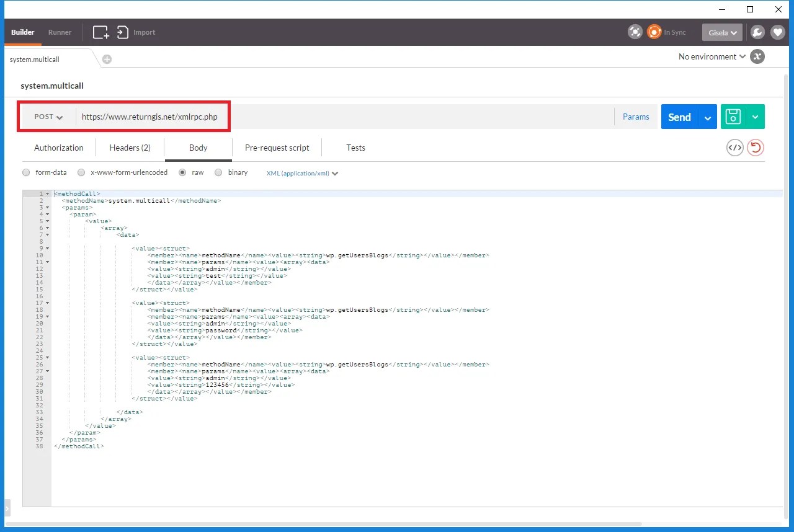The width and height of the screenshot is (794, 532).
Task: Open the Tests tab
Action: pyautogui.click(x=355, y=148)
